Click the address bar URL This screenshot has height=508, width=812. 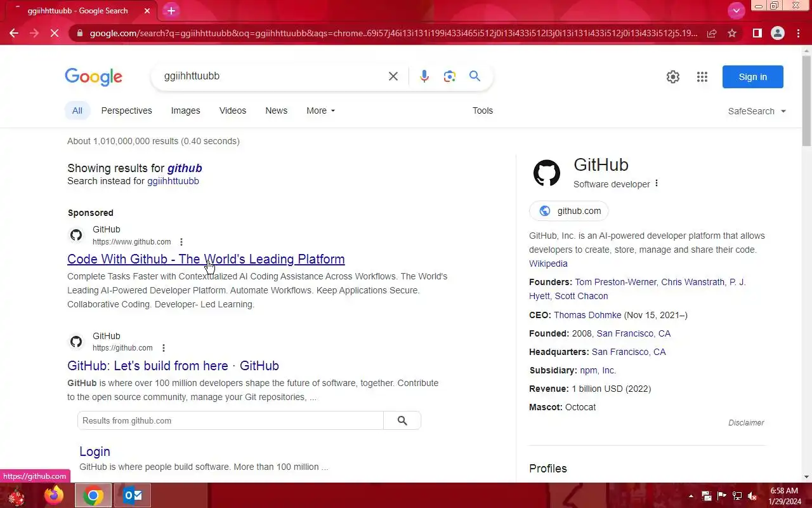tap(393, 33)
